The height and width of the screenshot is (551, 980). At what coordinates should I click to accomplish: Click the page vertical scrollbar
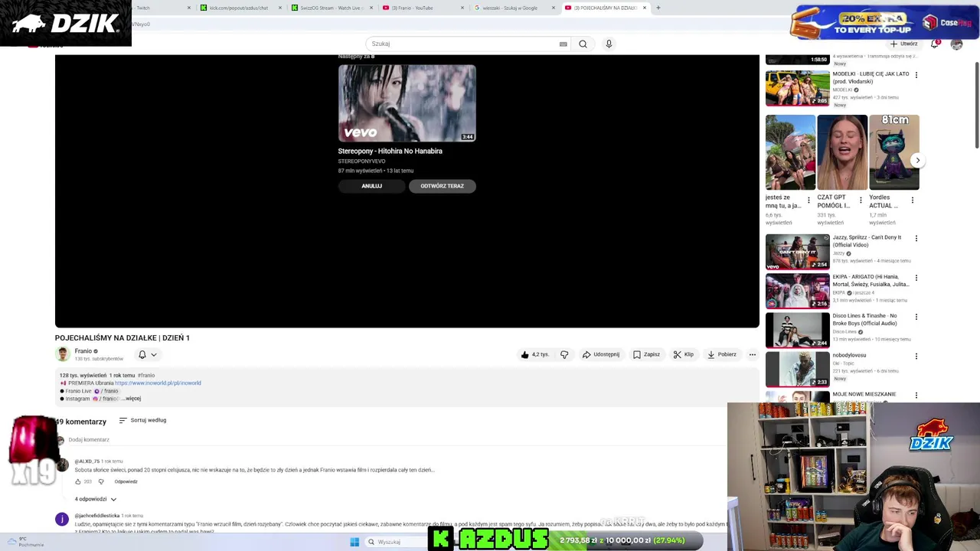pos(976,105)
